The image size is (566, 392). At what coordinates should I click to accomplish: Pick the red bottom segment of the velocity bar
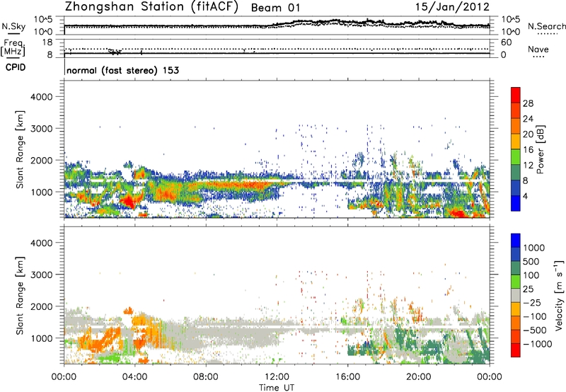pyautogui.click(x=516, y=350)
